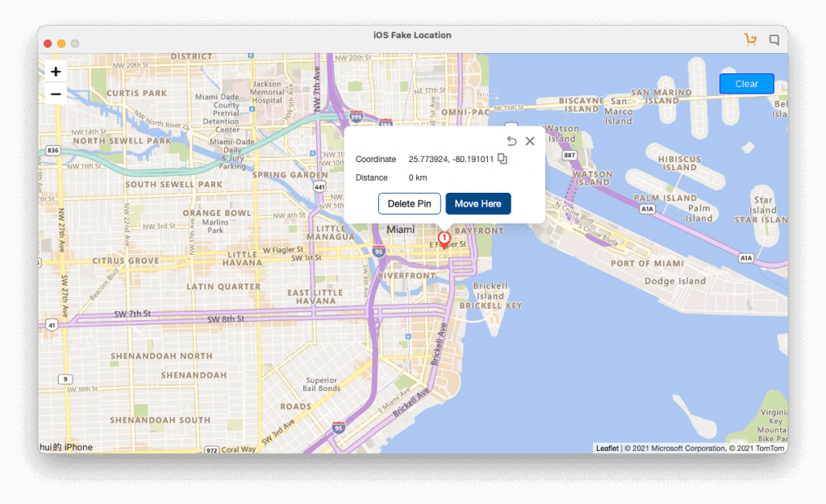The height and width of the screenshot is (504, 826).
Task: Click the SOUTH SEWELL PARK label
Action: pyautogui.click(x=174, y=185)
